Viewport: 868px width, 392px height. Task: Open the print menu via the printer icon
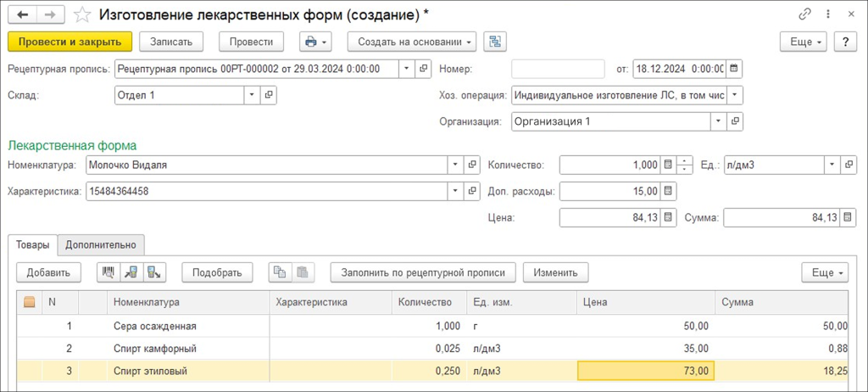314,42
